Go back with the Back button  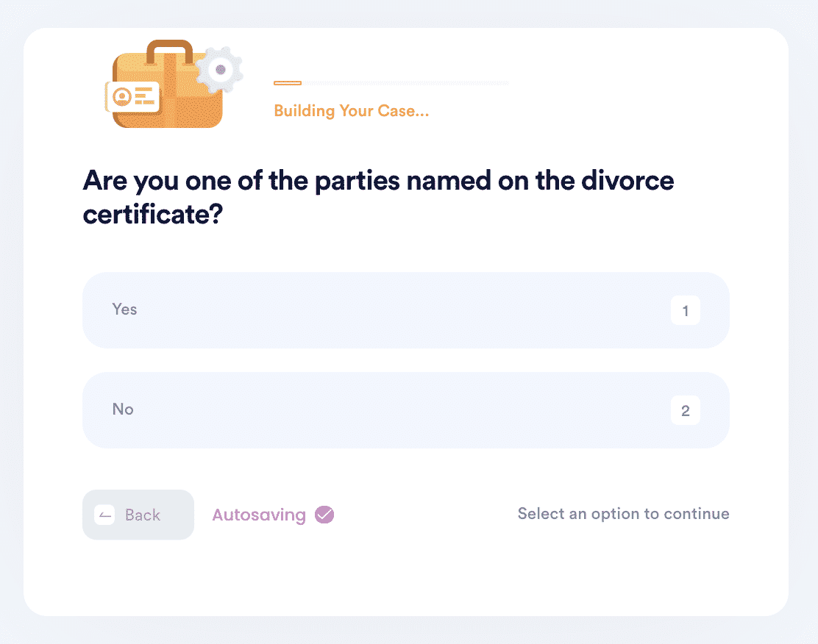[x=138, y=515]
